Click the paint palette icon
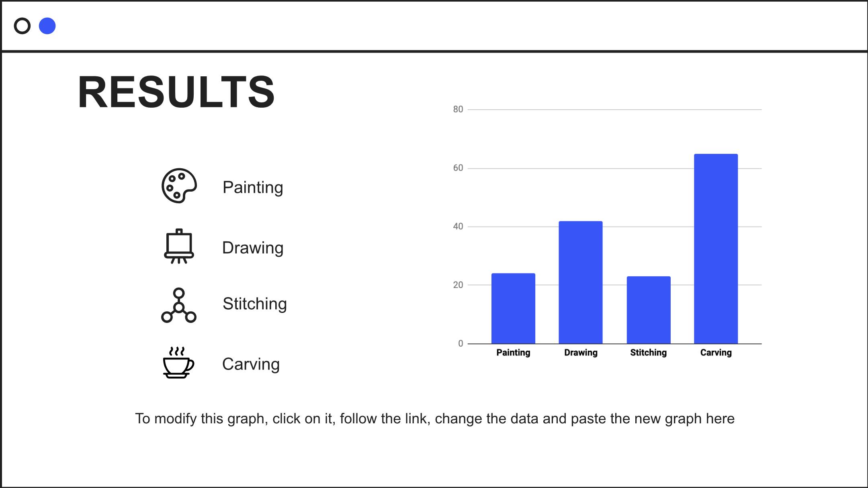The image size is (868, 488). (x=179, y=186)
